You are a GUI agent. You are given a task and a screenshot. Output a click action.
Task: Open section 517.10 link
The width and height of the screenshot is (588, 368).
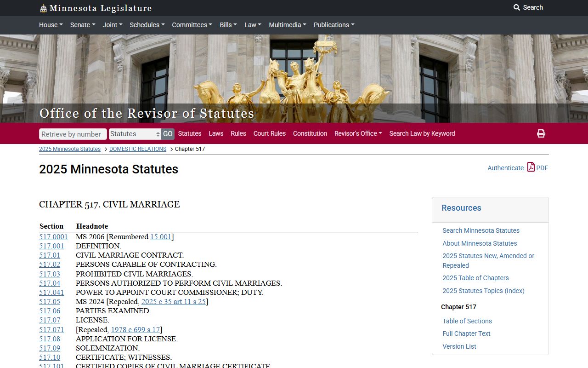(x=50, y=357)
